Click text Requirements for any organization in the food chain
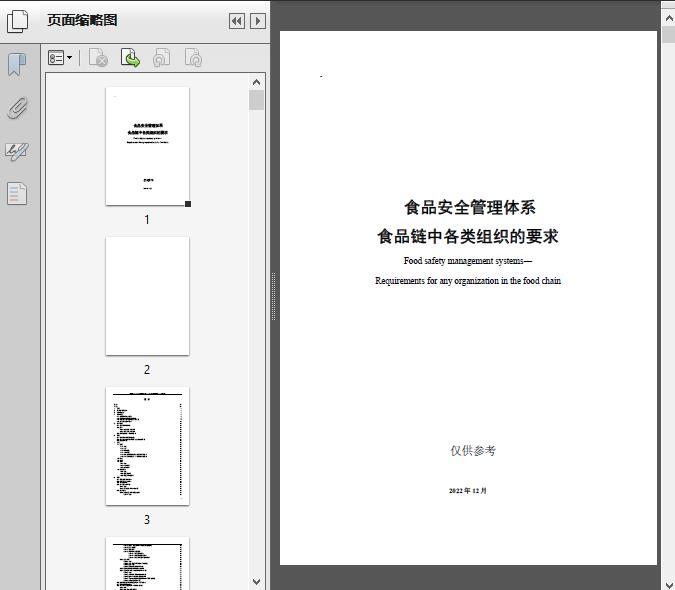Image resolution: width=675 pixels, height=590 pixels. [x=468, y=281]
